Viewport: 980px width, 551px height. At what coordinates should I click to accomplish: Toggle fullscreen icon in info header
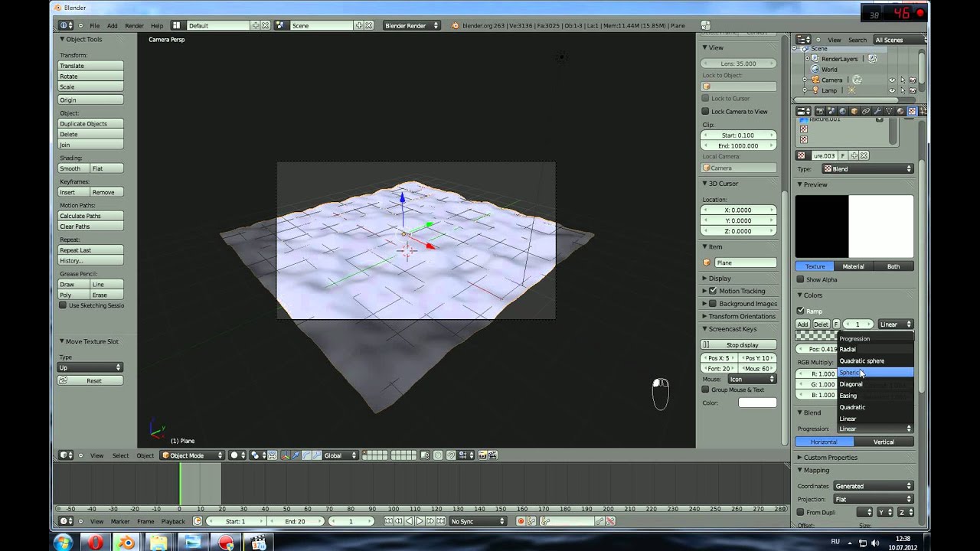click(x=705, y=25)
